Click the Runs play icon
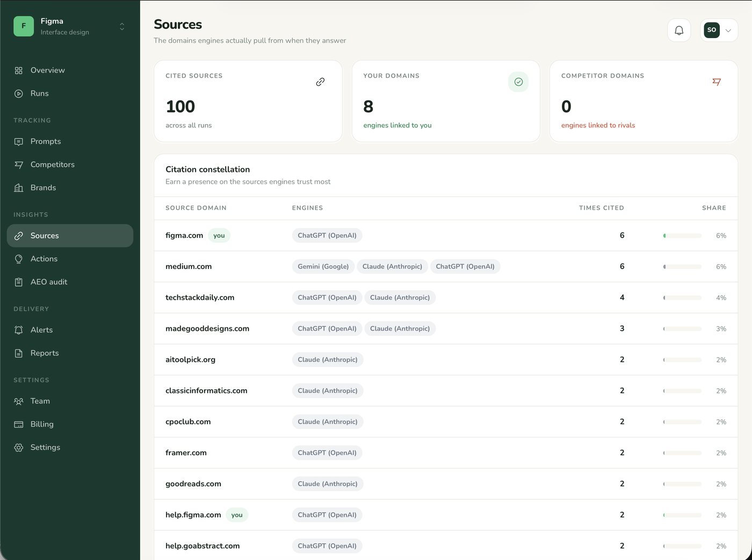Viewport: 752px width, 560px height. pyautogui.click(x=19, y=93)
